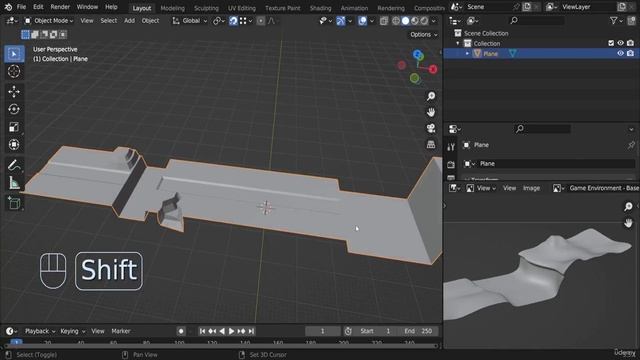
Task: Select the Annotate tool
Action: coord(14,165)
